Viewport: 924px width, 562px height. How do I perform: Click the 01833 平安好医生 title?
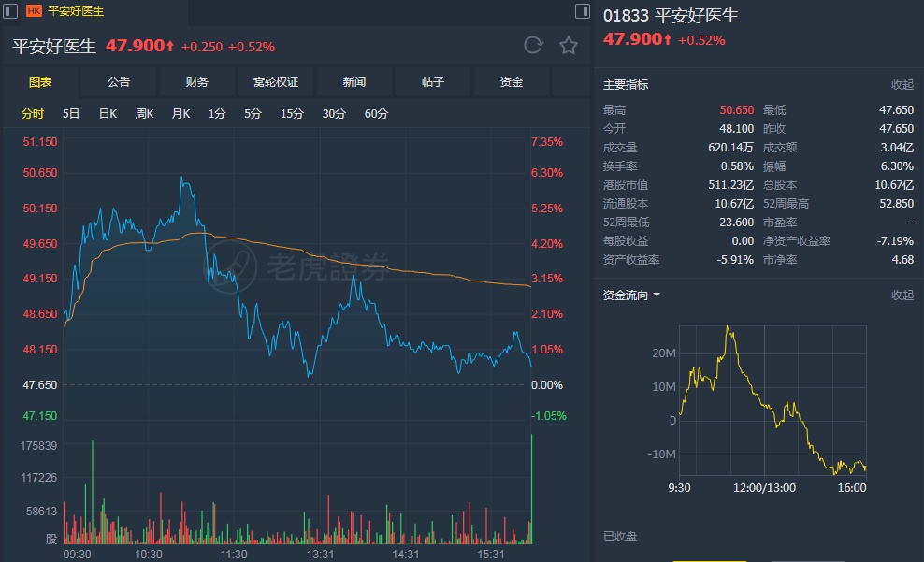tap(671, 15)
